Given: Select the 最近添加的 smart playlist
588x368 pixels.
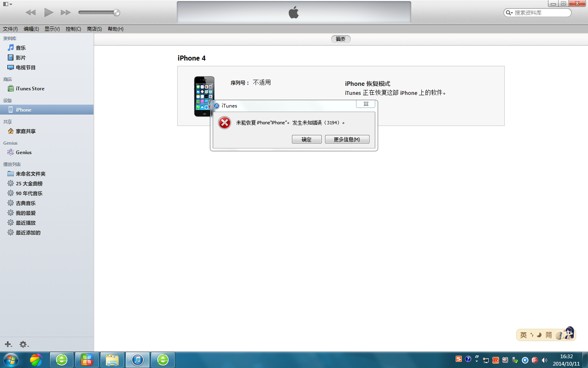Looking at the screenshot, I should pyautogui.click(x=47, y=233).
